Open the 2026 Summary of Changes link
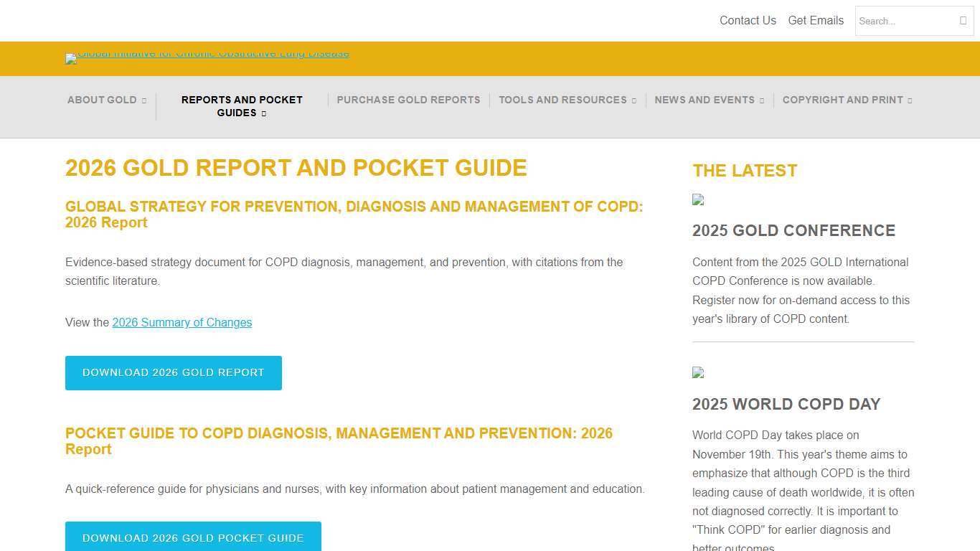The height and width of the screenshot is (551, 980). [x=182, y=322]
